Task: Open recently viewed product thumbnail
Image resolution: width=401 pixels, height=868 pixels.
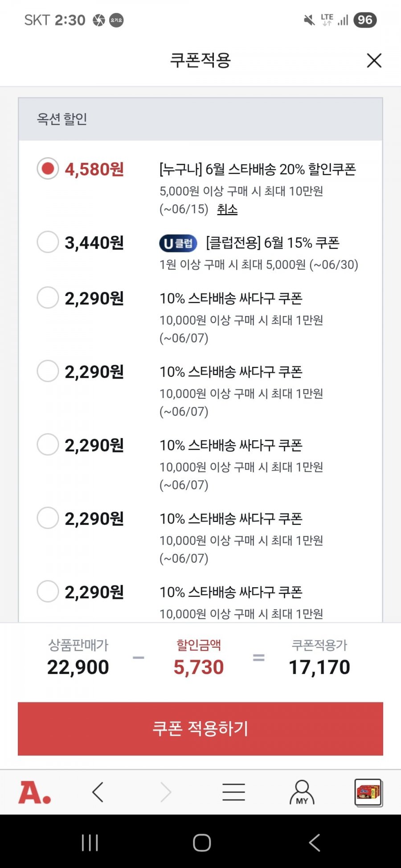Action: (x=368, y=792)
